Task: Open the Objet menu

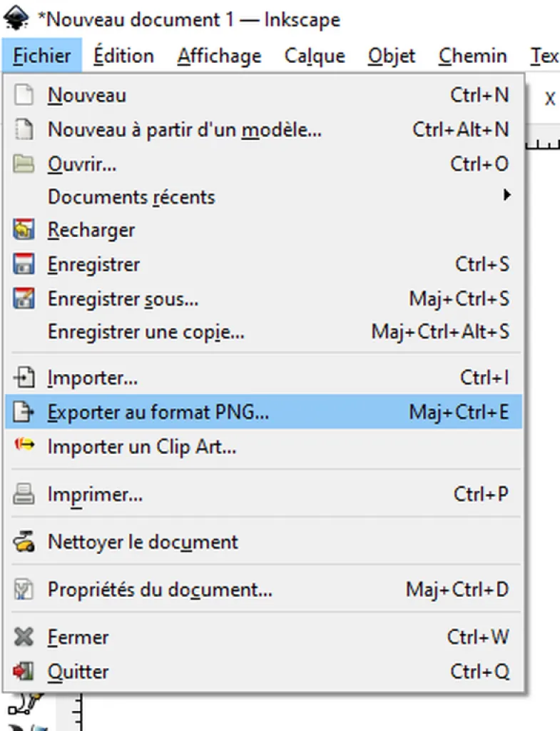Action: tap(392, 56)
